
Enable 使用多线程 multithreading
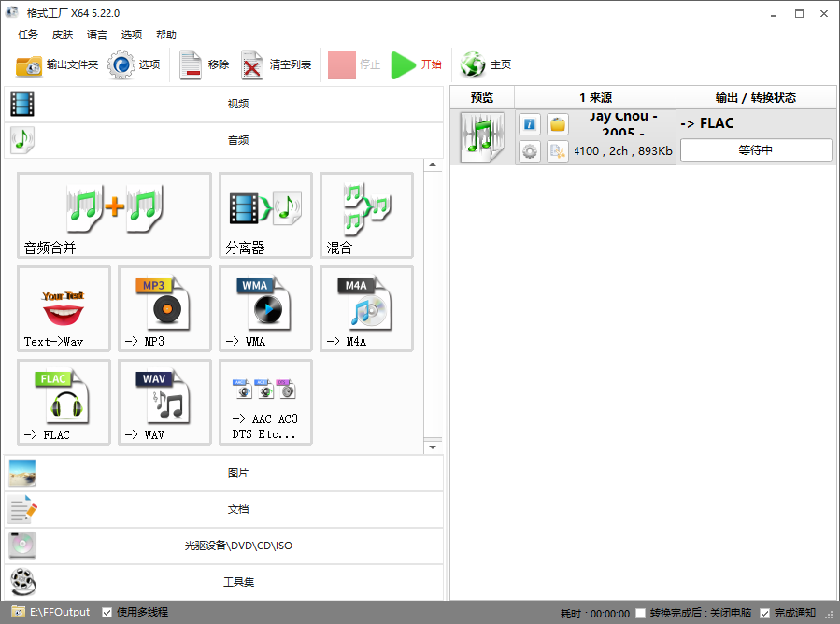(107, 612)
